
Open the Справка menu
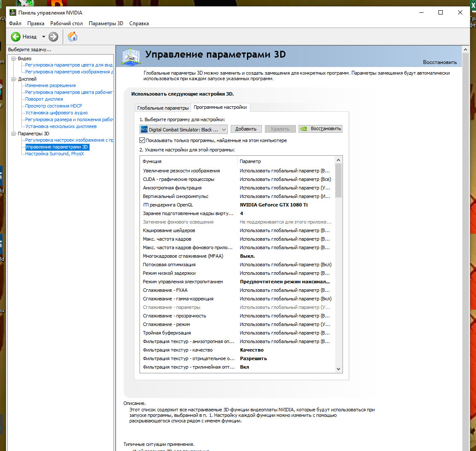[139, 23]
